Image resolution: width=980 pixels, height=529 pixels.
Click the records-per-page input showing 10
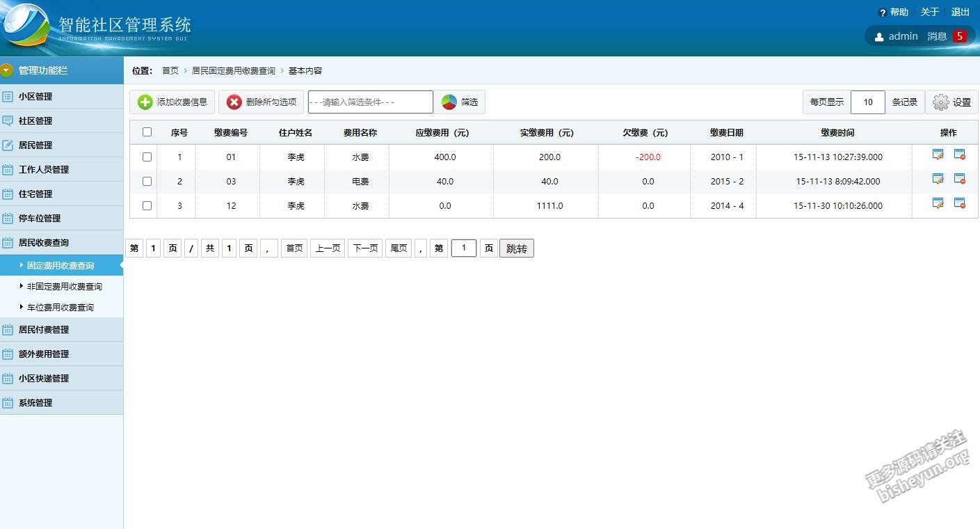tap(868, 102)
